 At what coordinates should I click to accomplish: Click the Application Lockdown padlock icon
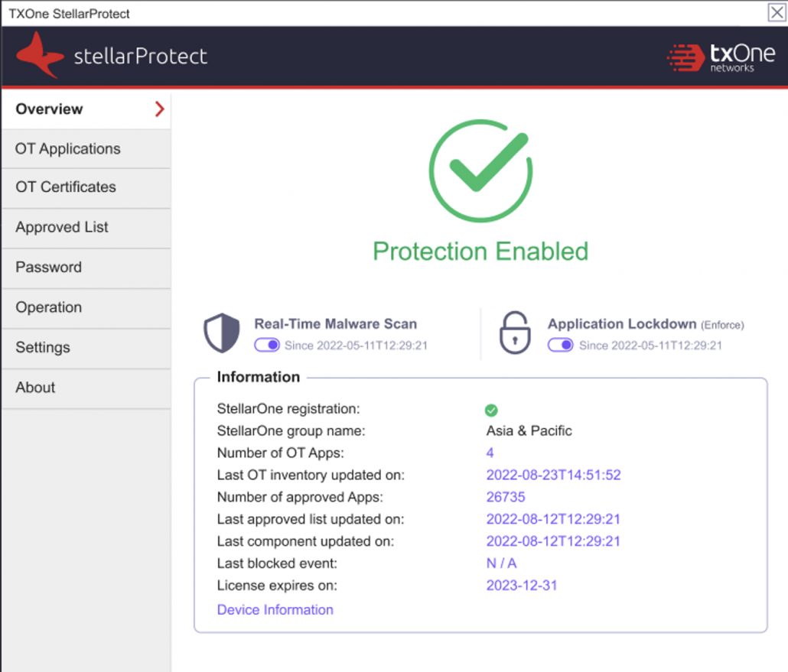coord(515,333)
